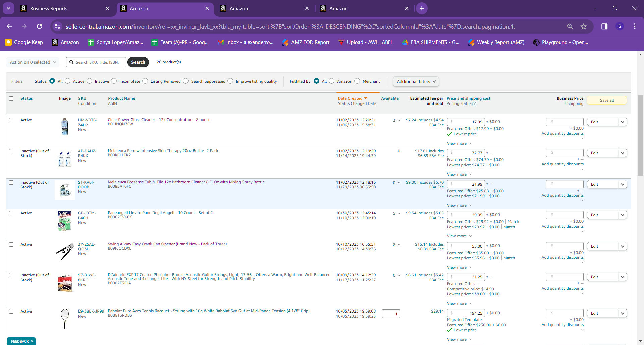Open Upload - AWL LABEL bookmark

tap(366, 42)
